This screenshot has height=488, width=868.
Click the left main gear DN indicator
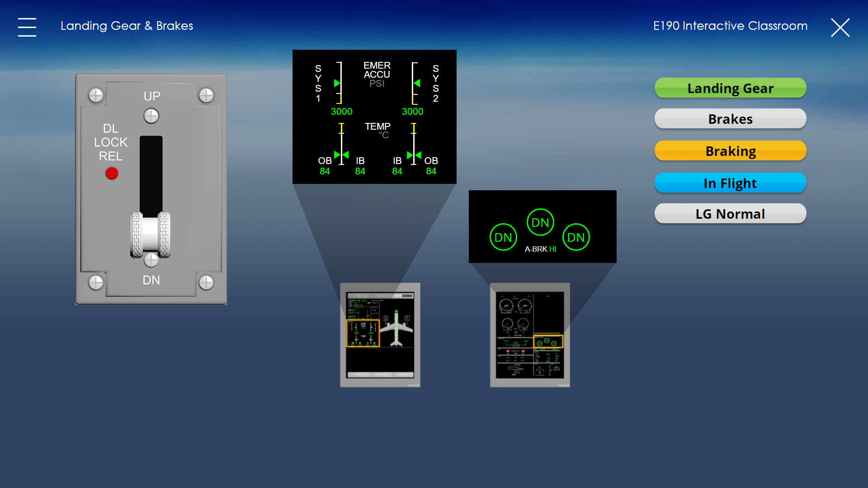[x=503, y=237]
